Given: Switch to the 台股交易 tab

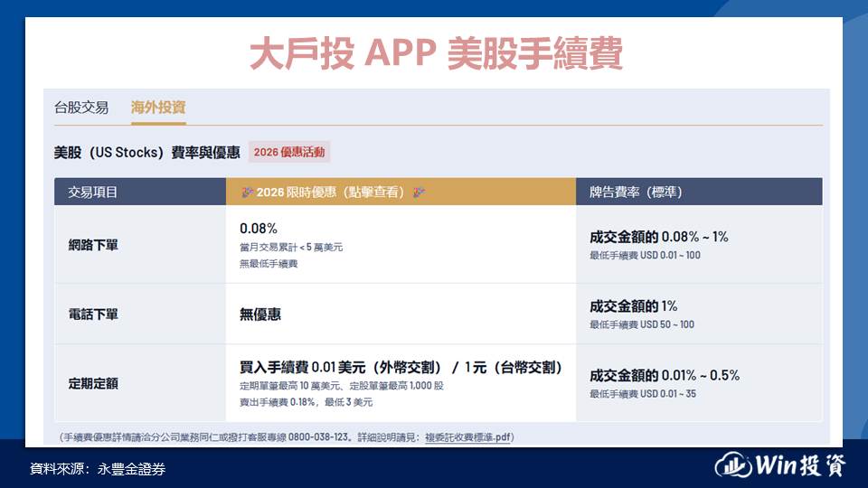Looking at the screenshot, I should (x=81, y=108).
